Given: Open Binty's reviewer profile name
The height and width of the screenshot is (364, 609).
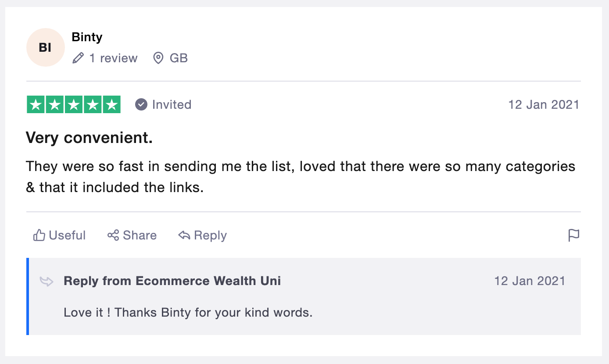Looking at the screenshot, I should [87, 37].
